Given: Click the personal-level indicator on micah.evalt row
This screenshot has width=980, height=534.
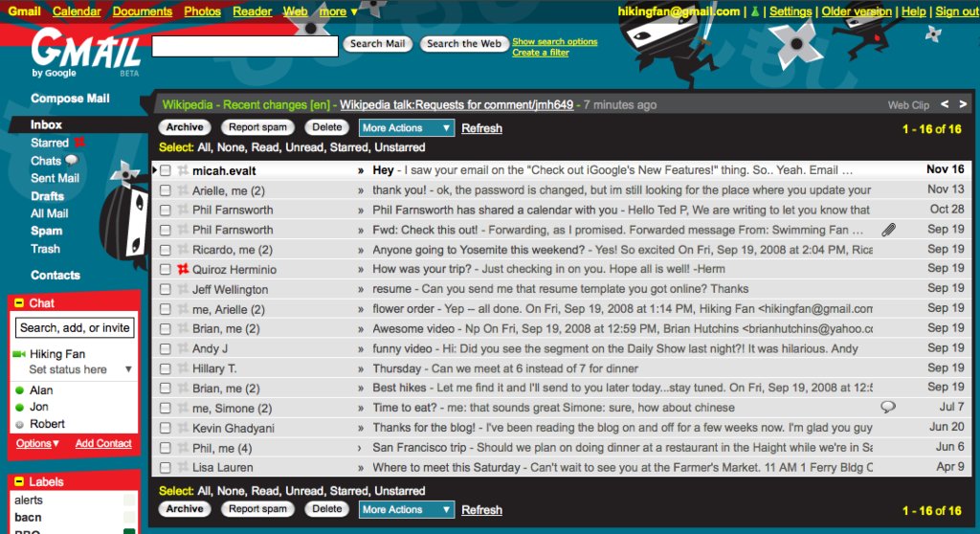Looking at the screenshot, I should (361, 170).
